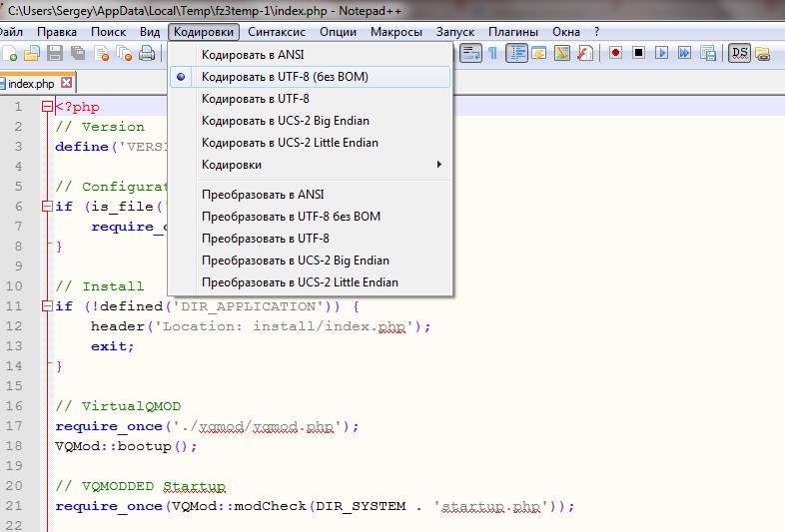Viewport: 785px width, 532px height.
Task: Click the Close document icon in toolbar
Action: (101, 53)
